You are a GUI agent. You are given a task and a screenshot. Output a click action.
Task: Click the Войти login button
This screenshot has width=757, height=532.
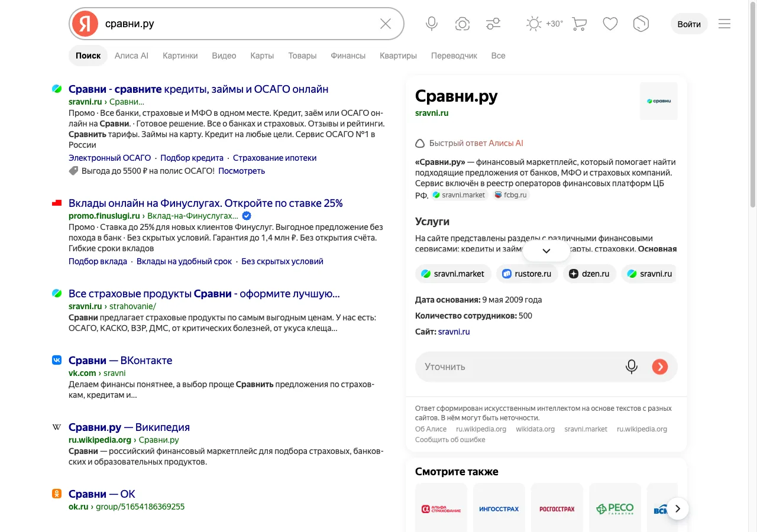[689, 24]
